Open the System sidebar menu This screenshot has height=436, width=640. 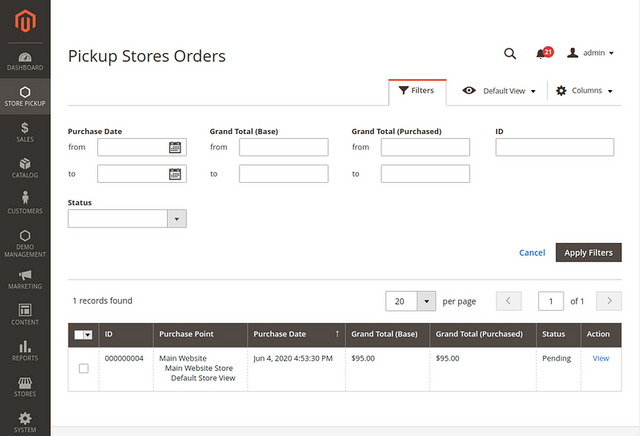pyautogui.click(x=25, y=423)
